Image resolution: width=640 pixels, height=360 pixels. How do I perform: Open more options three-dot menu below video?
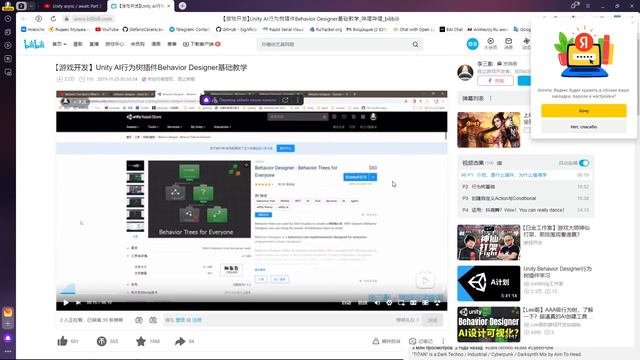[443, 341]
